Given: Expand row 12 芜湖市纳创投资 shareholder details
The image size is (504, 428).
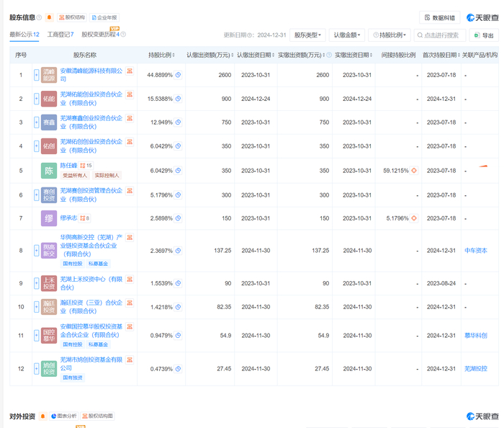Looking at the screenshot, I should point(36,368).
